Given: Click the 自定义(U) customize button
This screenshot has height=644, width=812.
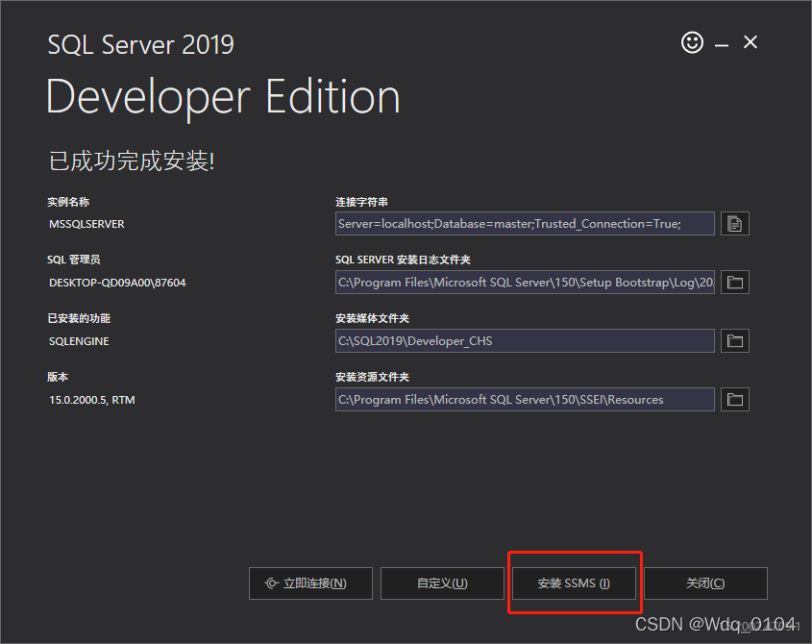Looking at the screenshot, I should click(442, 583).
